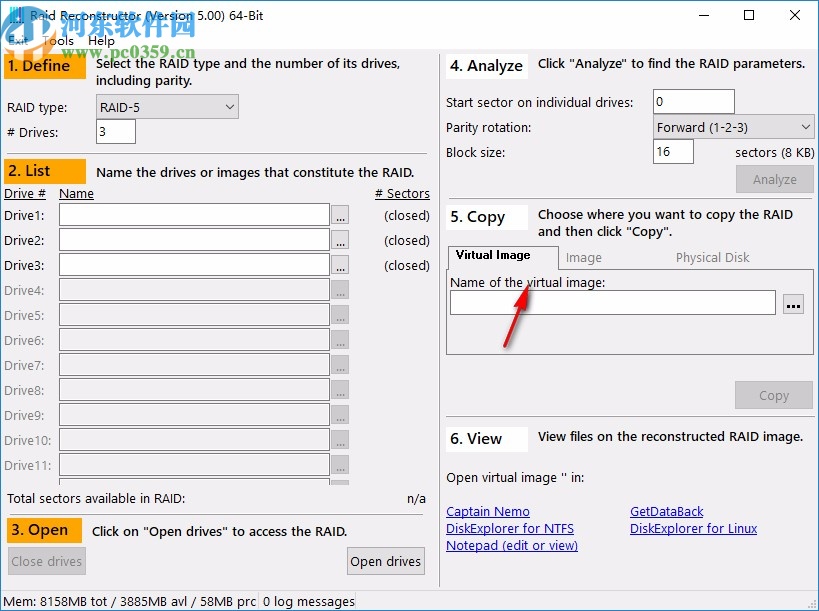Click the Close drives button

pos(46,561)
